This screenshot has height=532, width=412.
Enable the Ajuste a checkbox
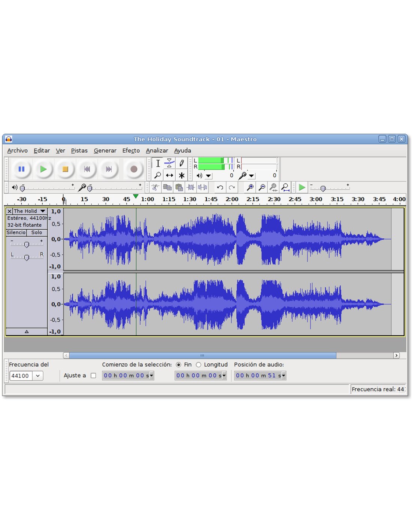(94, 376)
